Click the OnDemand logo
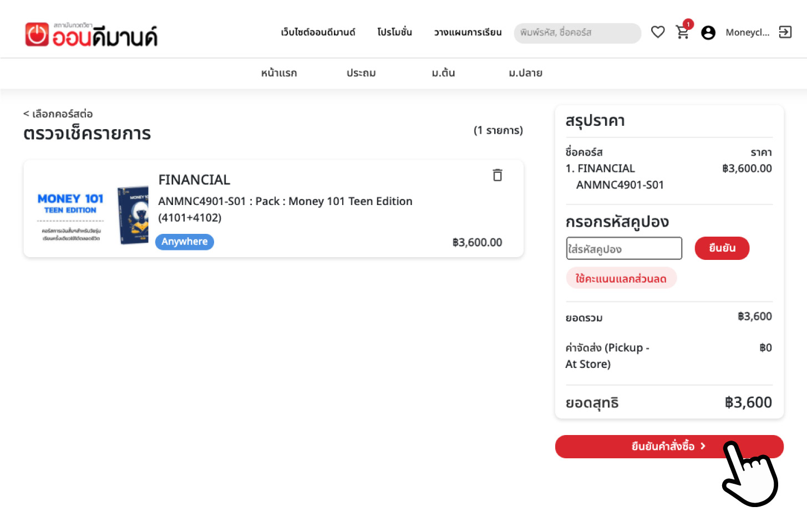The image size is (807, 532). (x=92, y=34)
